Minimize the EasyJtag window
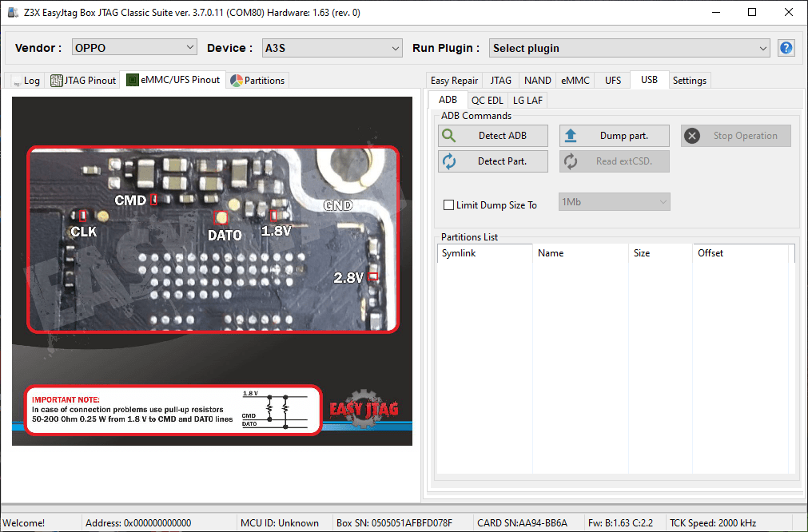Screen dimensions: 808x532 tap(716, 12)
